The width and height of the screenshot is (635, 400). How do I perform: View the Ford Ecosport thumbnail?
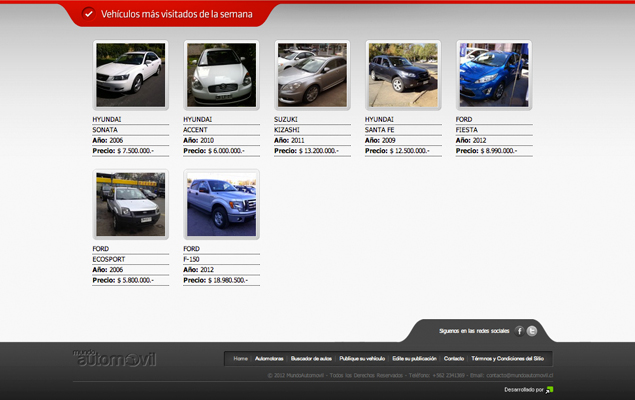[130, 204]
